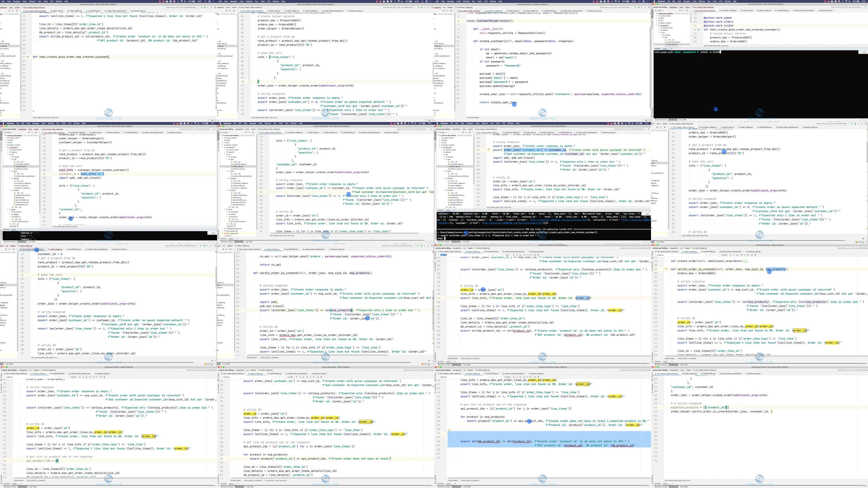Click lightbulb above the blue-selected assert lines
Viewport: 868px width, 488px height.
[x=449, y=430]
